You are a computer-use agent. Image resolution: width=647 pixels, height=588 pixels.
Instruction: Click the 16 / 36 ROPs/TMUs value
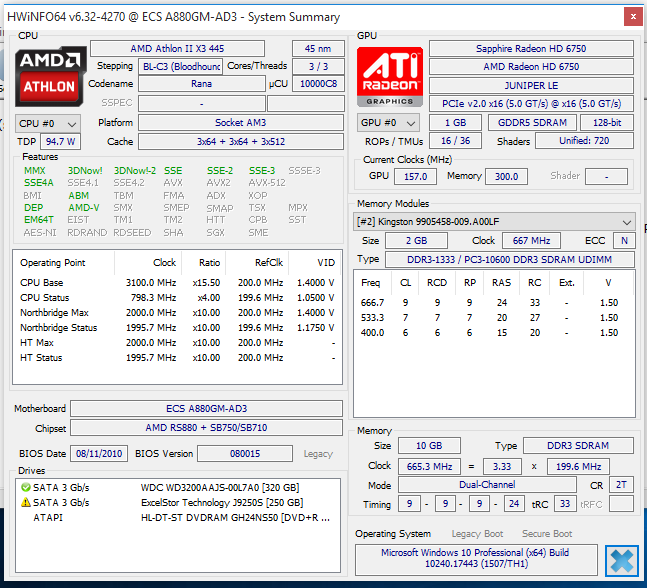(455, 141)
